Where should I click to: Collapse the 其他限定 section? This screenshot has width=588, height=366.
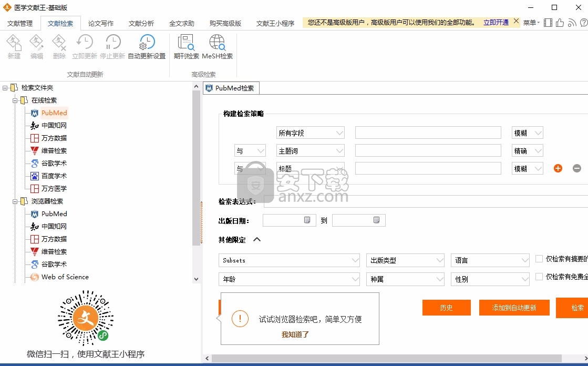coord(257,239)
